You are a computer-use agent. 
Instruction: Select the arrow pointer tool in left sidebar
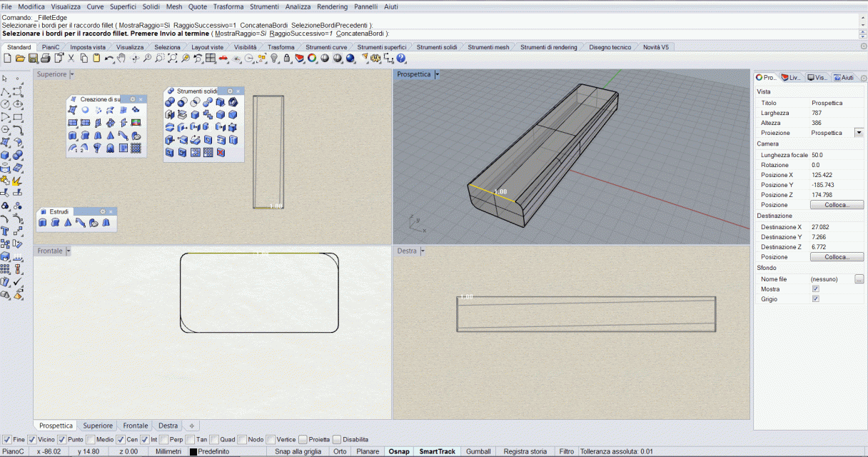pyautogui.click(x=5, y=78)
